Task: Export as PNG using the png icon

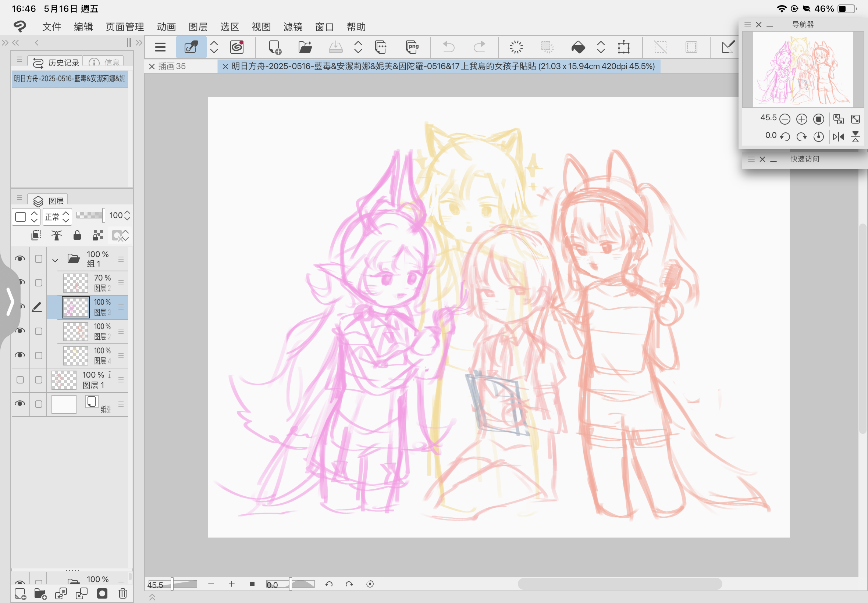Action: 412,47
